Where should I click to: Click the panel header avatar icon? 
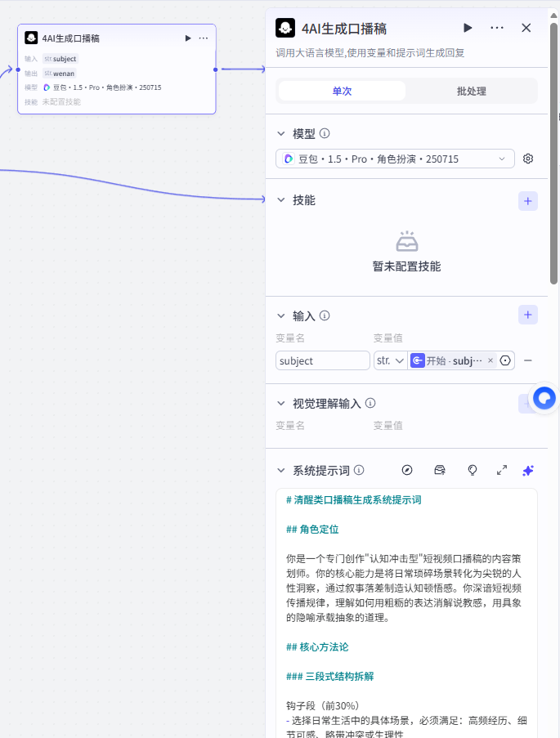[285, 28]
